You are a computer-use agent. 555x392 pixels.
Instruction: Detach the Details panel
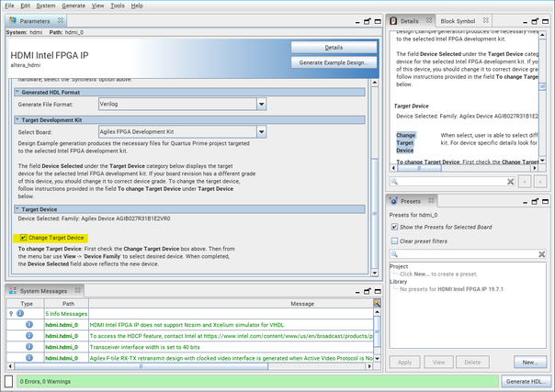535,21
